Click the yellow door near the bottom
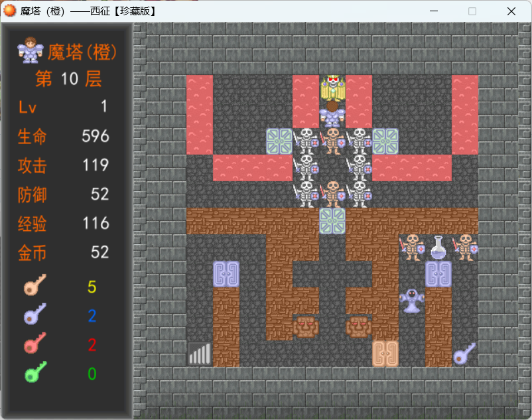Screen dimensions: 532x420 click(x=385, y=354)
